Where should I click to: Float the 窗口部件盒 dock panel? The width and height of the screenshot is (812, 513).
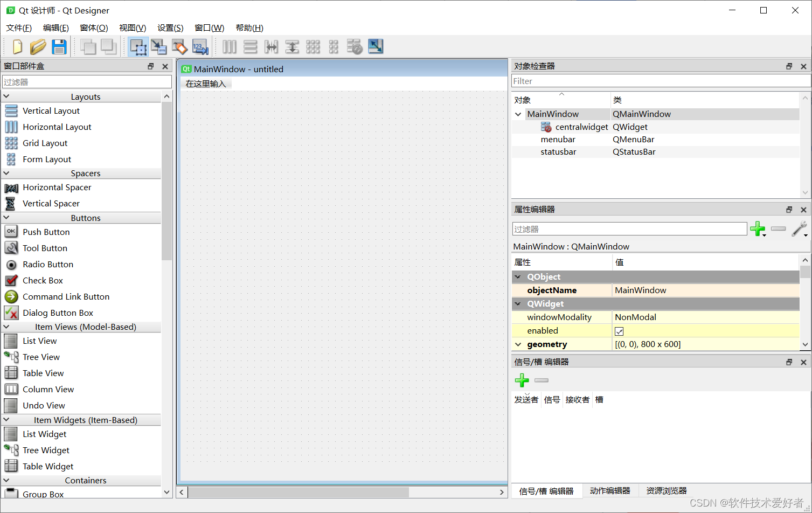(151, 66)
